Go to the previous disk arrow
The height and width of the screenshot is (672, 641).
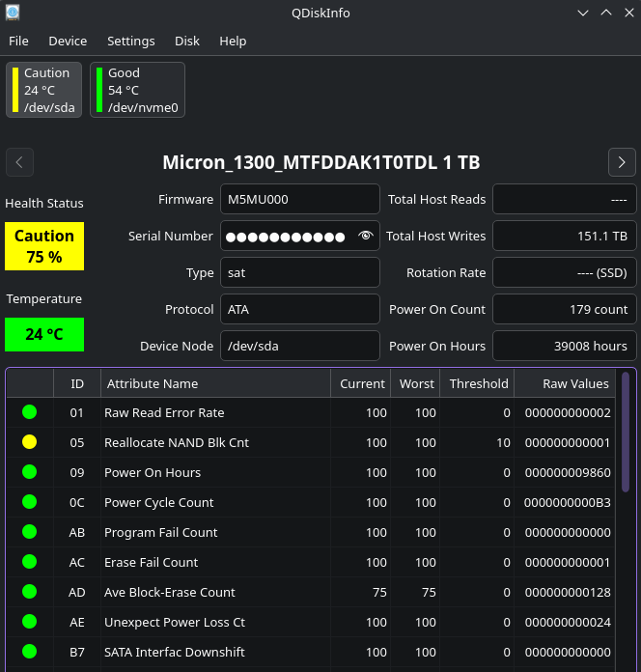[x=20, y=162]
